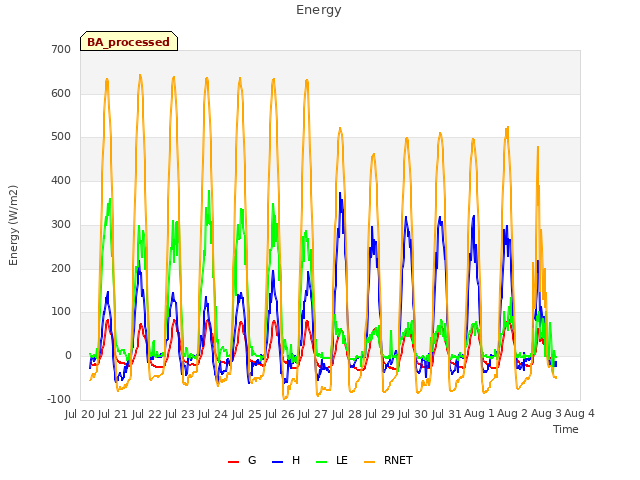Click the 200 y-axis tick label
Screen dimensions: 640x480
[x=61, y=269]
